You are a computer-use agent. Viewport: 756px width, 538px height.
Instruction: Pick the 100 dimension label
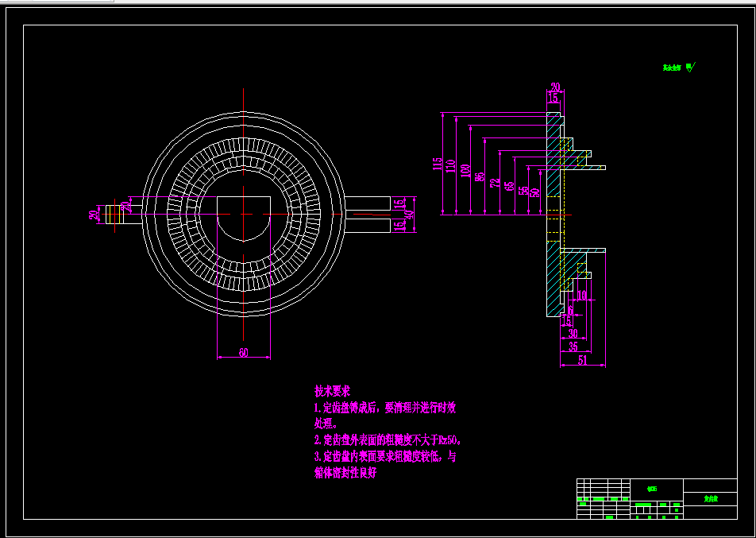465,172
